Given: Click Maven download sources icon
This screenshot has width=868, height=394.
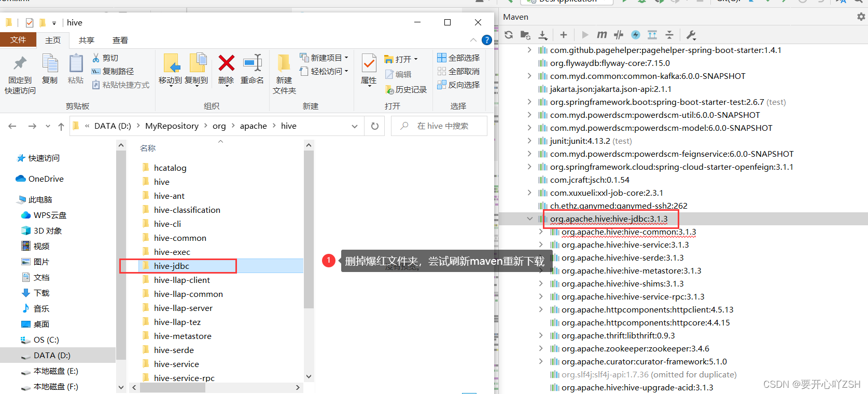Looking at the screenshot, I should [542, 35].
